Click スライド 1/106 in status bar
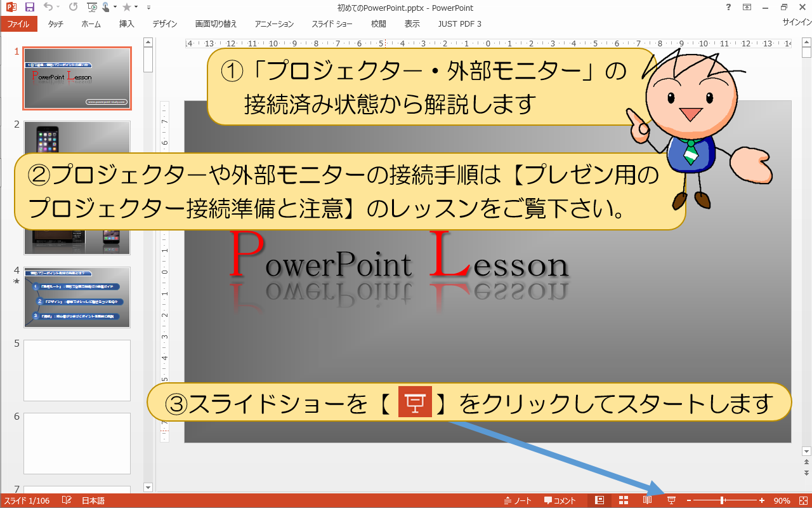 point(27,501)
